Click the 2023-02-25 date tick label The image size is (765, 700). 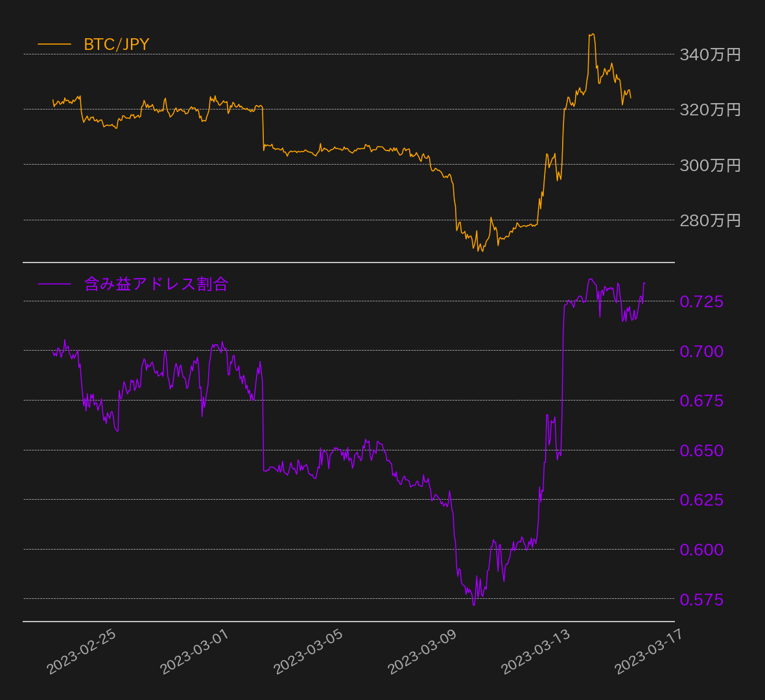click(x=82, y=651)
